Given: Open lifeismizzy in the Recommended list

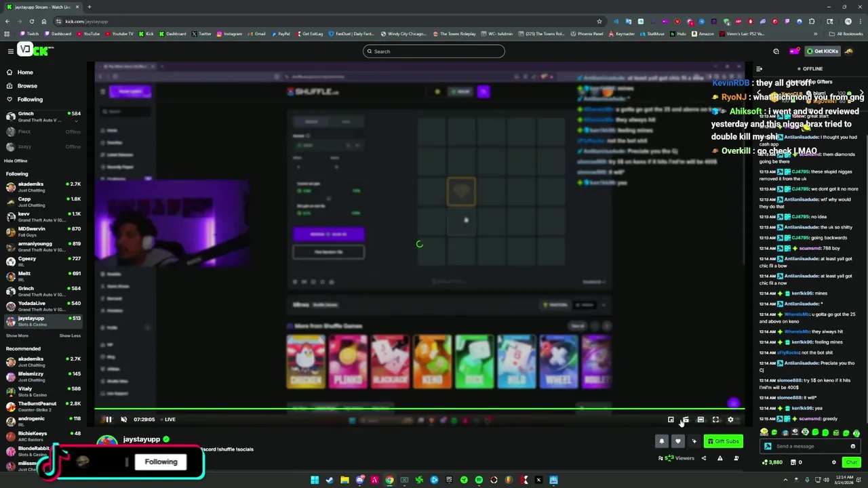Looking at the screenshot, I should pyautogui.click(x=43, y=377).
